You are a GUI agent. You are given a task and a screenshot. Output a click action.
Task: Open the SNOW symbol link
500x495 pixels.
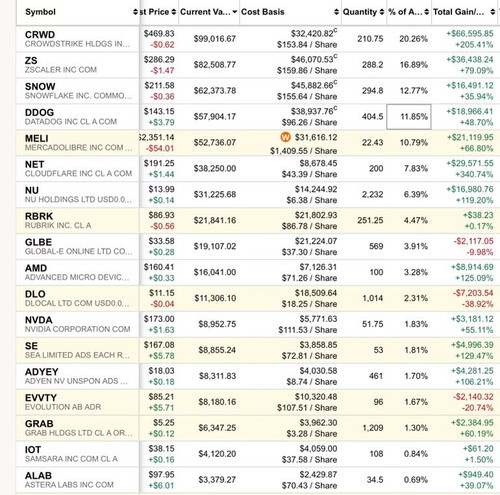40,87
